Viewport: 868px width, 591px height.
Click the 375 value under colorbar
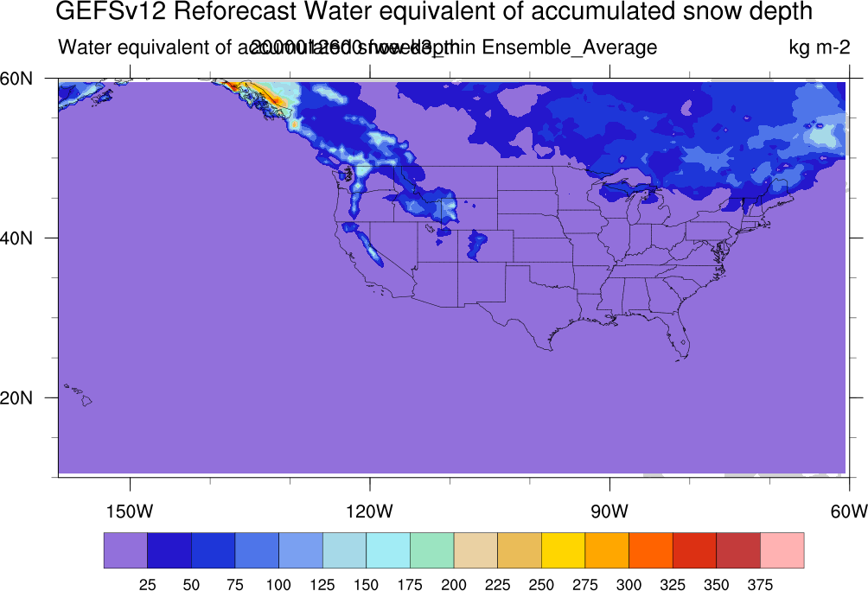760,584
